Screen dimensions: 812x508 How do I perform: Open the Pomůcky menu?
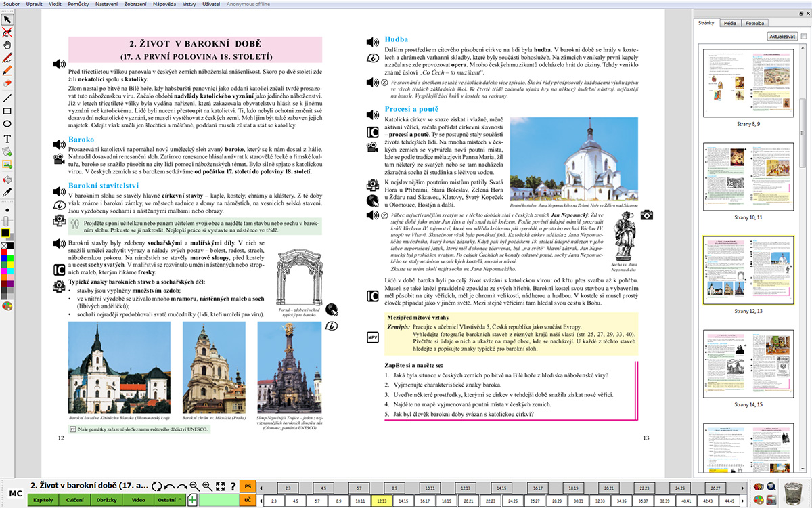coord(80,4)
